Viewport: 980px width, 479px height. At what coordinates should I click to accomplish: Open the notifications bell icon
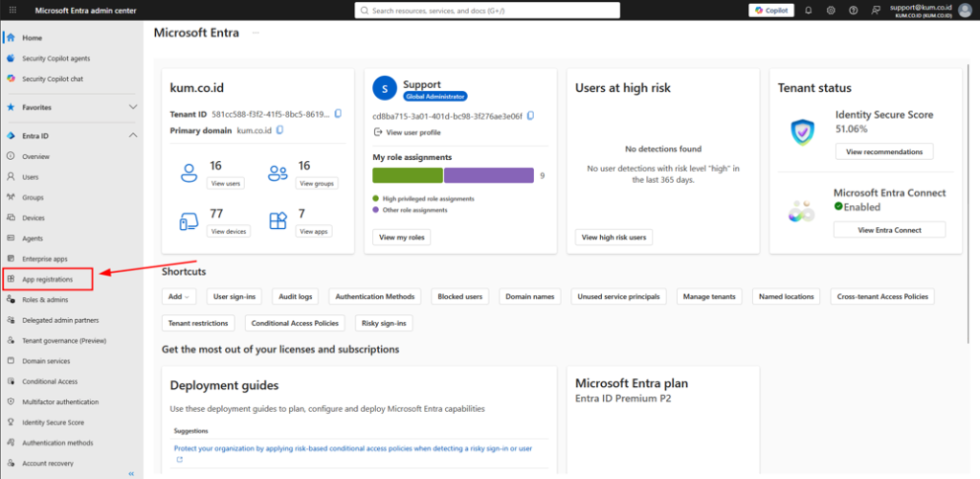(808, 11)
